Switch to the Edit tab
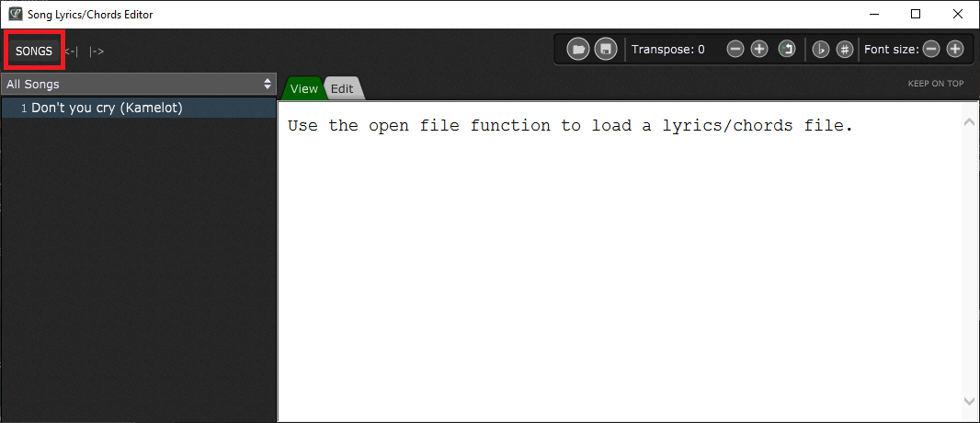 pyautogui.click(x=343, y=88)
